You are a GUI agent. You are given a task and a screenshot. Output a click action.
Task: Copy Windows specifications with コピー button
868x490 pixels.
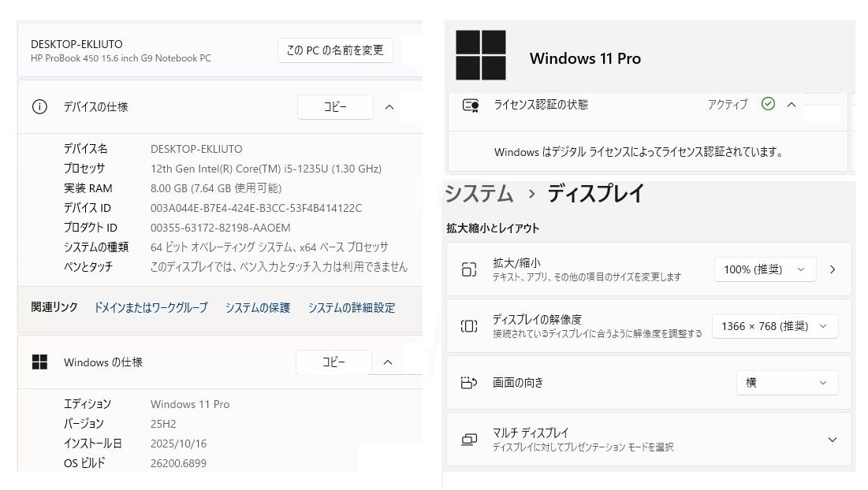[333, 362]
